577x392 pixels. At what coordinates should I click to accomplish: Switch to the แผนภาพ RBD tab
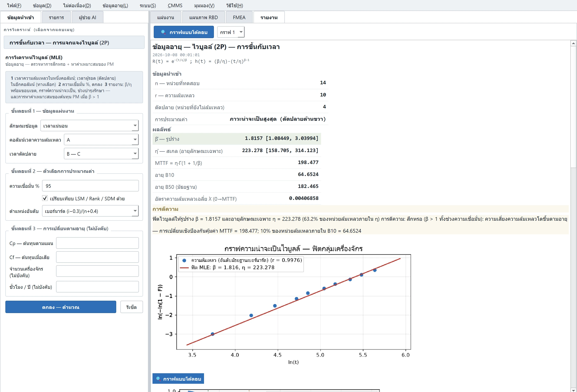[203, 17]
